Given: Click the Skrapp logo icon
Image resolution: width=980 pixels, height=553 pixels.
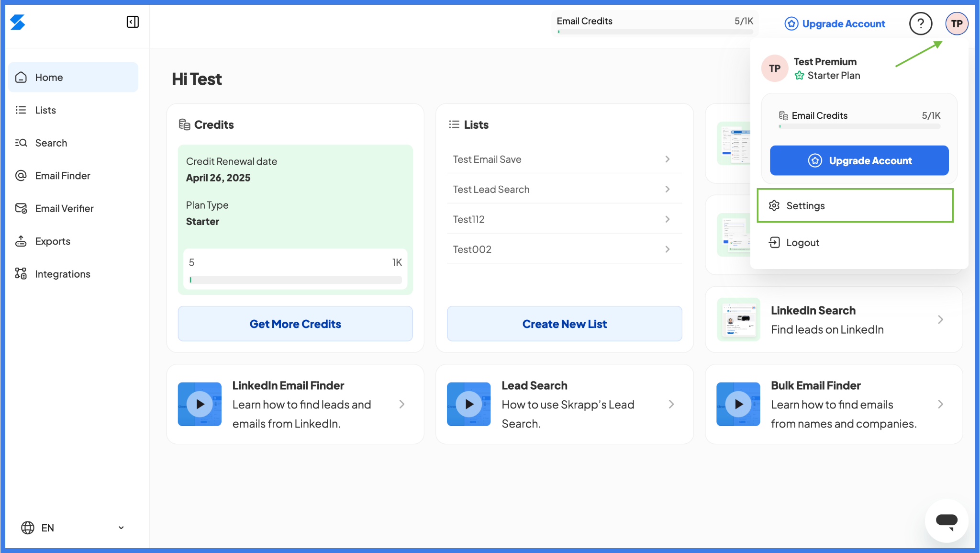Looking at the screenshot, I should (18, 22).
